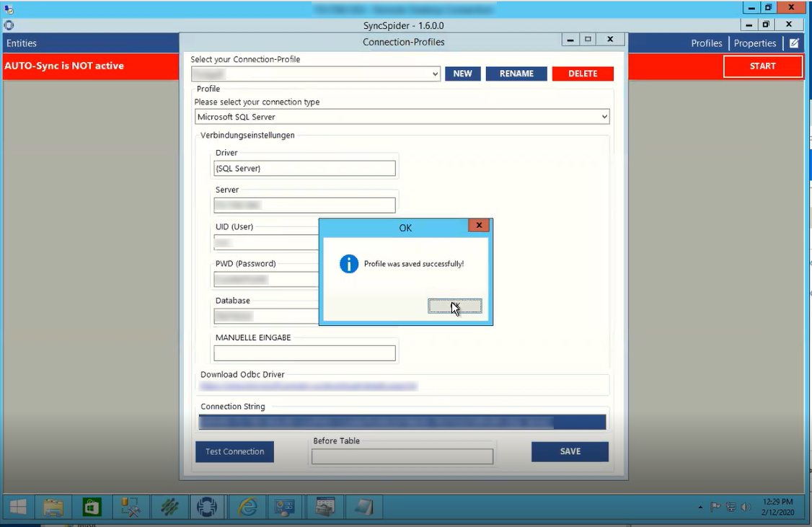Open the Windows Store taskbar icon
Screen dimensions: 812x527
click(92, 508)
